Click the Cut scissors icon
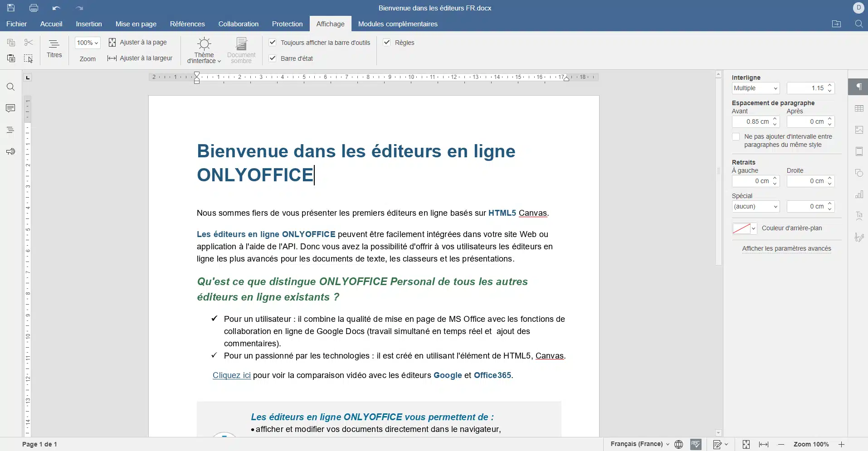 pos(29,43)
